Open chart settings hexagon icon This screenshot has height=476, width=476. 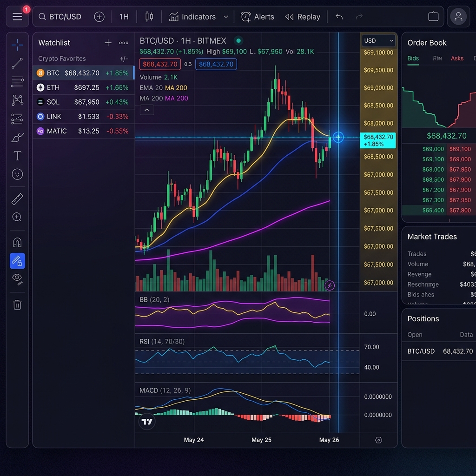[x=378, y=440]
